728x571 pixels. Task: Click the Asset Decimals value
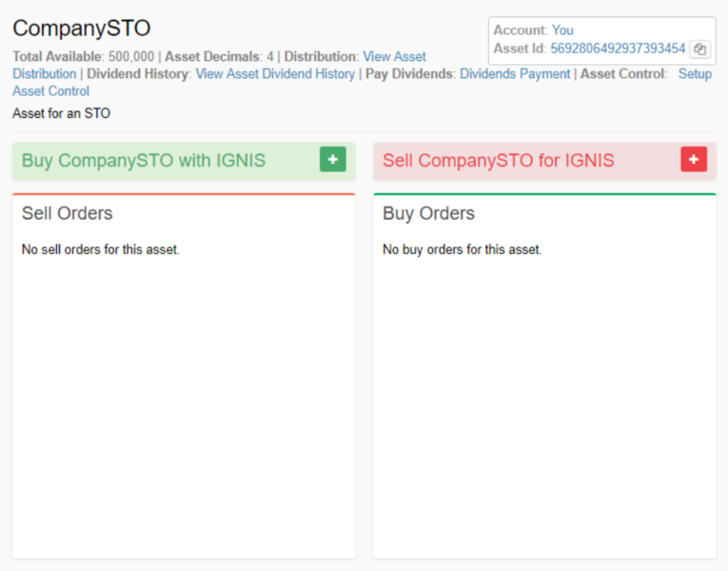270,57
